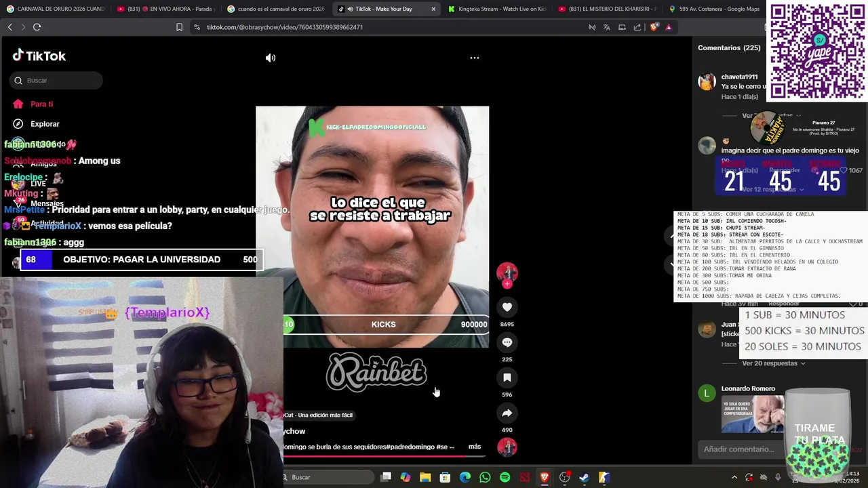Switch to 'cuando es el carnaval' Google tab

[x=276, y=9]
